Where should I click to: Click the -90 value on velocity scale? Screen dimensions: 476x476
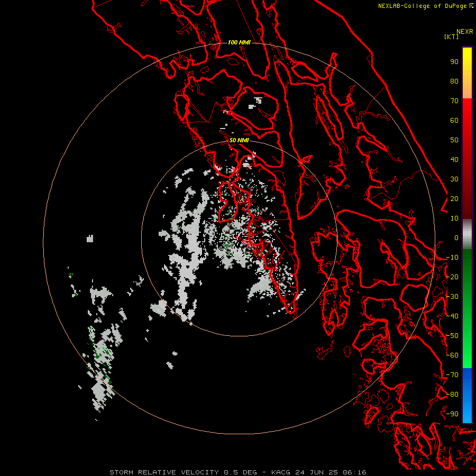(452, 414)
